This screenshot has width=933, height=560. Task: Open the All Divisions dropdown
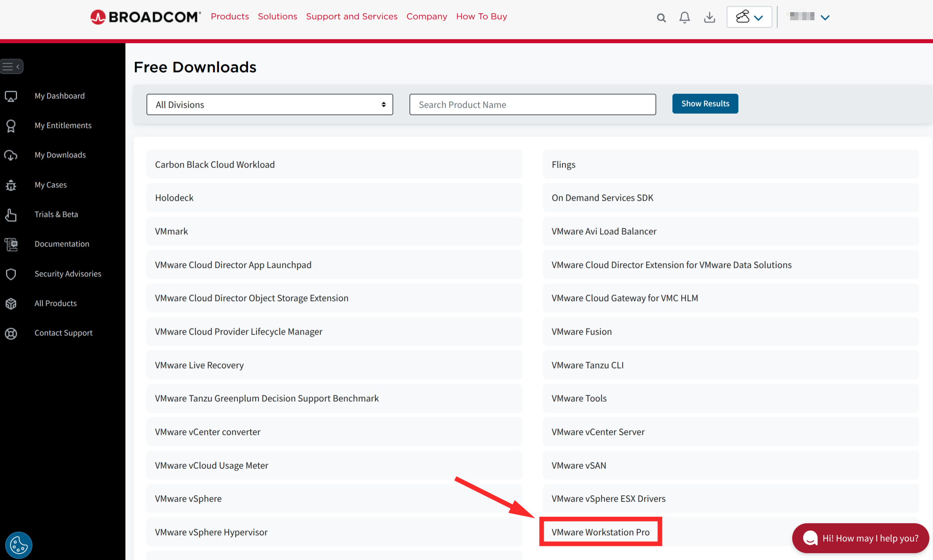(x=269, y=105)
